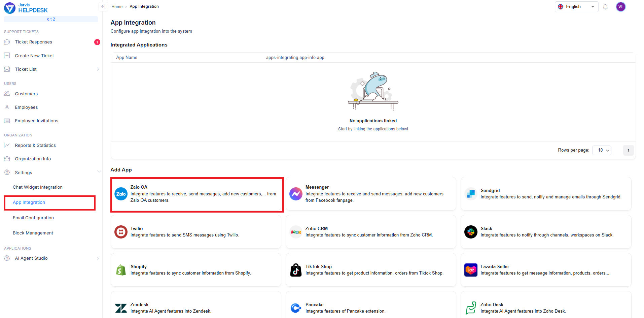The image size is (644, 318).
Task: Open Create New Ticket in the sidebar
Action: pyautogui.click(x=34, y=56)
